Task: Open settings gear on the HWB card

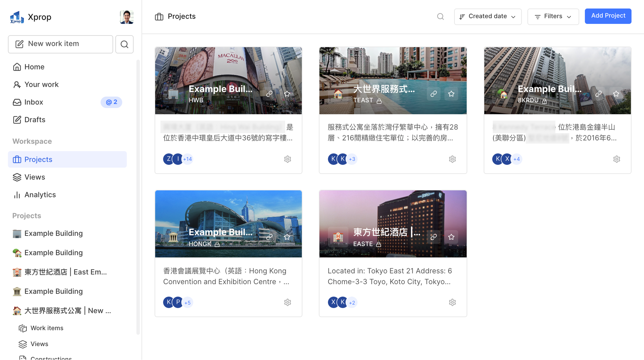Action: click(x=288, y=159)
